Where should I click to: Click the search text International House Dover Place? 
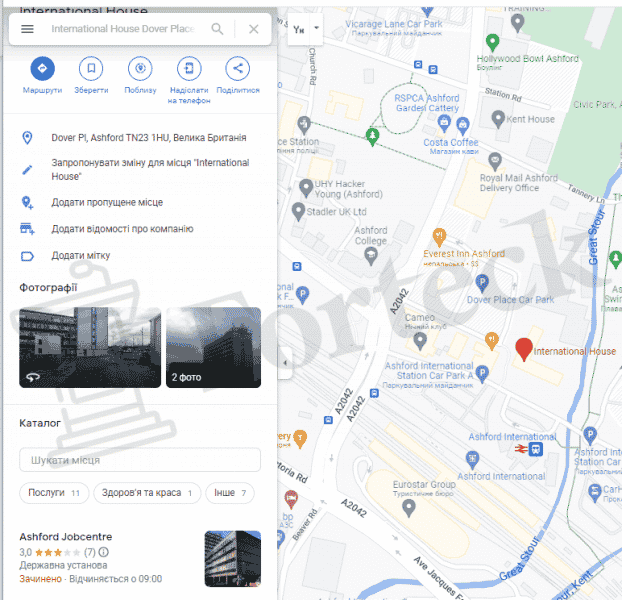[x=123, y=29]
